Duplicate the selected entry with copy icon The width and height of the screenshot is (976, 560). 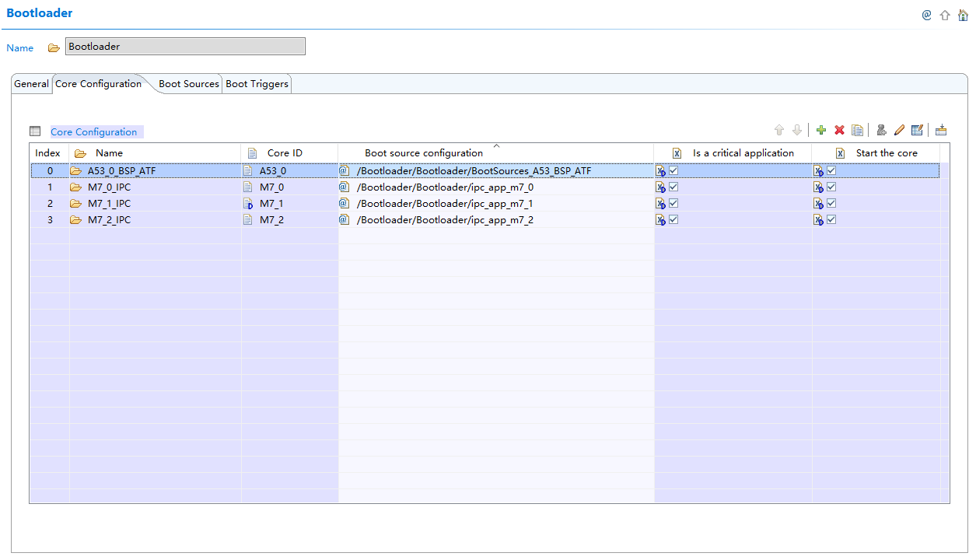click(x=857, y=131)
